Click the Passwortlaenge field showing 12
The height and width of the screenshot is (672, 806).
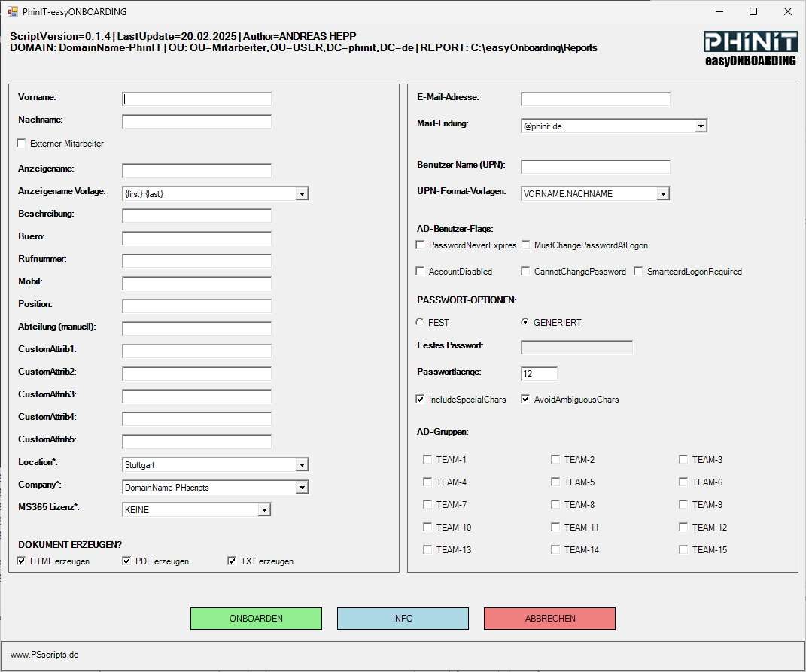click(x=539, y=373)
